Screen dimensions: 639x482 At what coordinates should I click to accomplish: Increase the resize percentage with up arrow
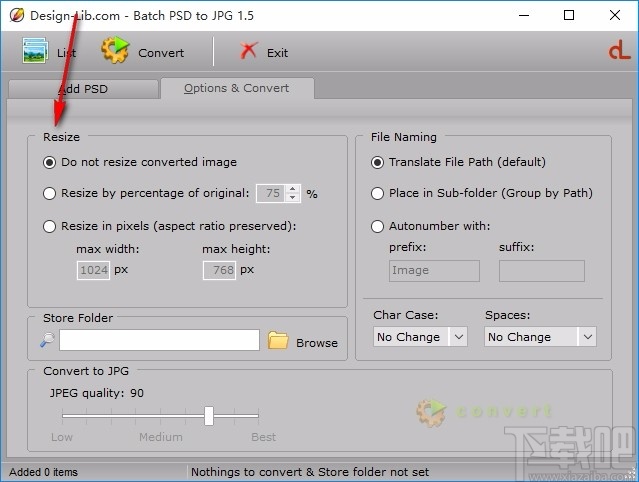[x=292, y=189]
